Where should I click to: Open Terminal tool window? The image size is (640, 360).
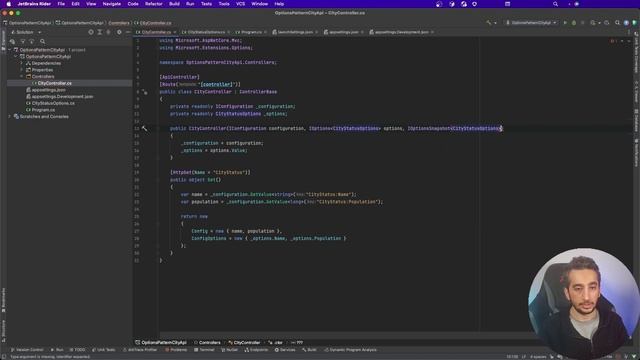[204, 350]
